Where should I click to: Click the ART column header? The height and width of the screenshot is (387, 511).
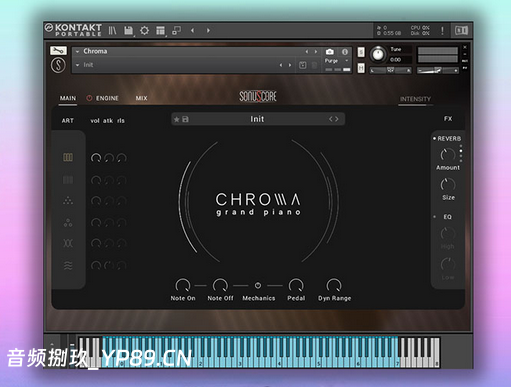pos(68,121)
